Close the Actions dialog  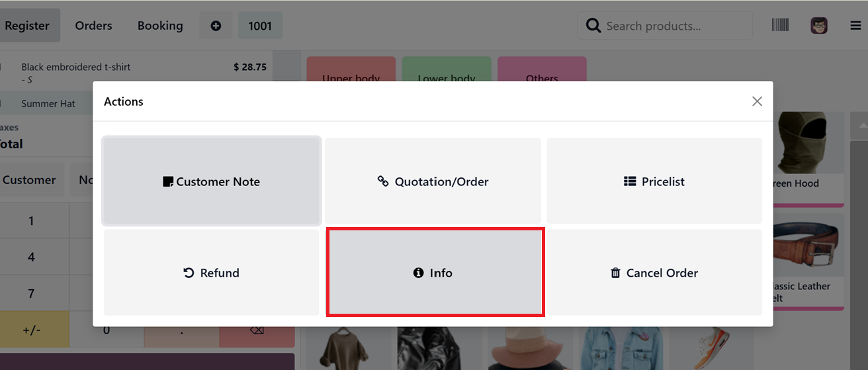[x=757, y=101]
